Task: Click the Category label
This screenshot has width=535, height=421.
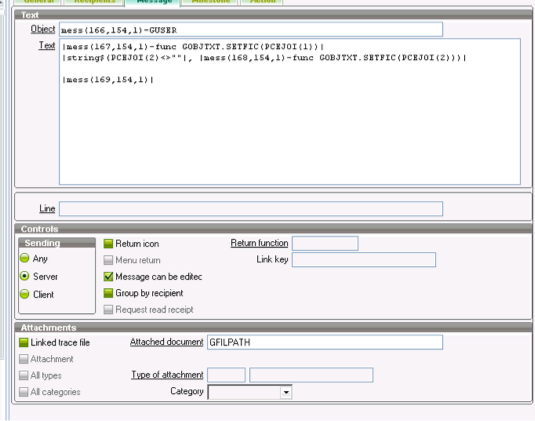Action: click(x=187, y=391)
